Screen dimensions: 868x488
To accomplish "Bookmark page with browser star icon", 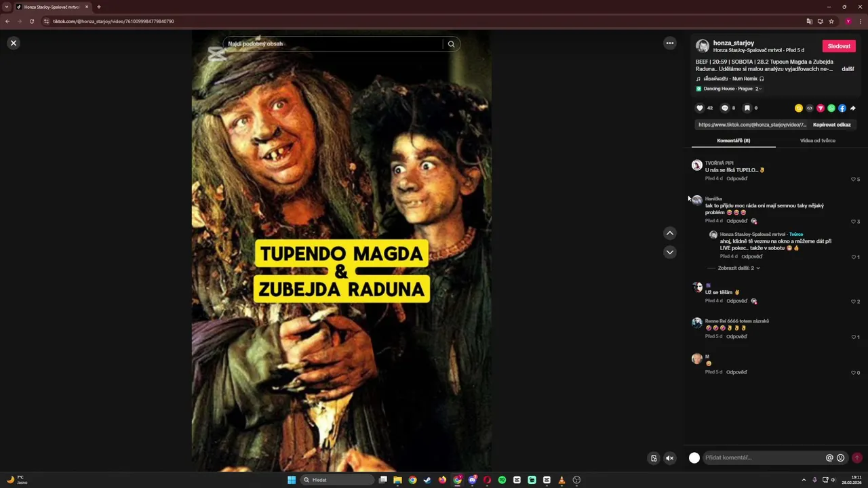I will click(831, 21).
